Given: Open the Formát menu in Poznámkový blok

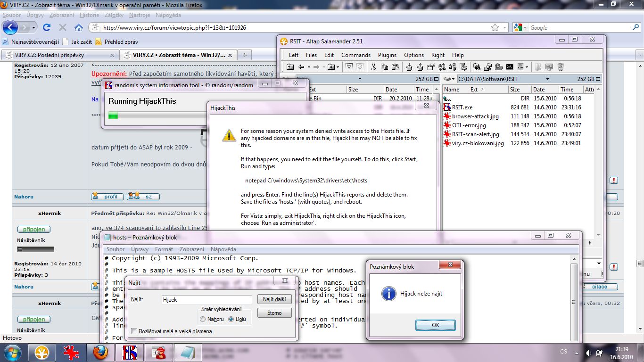Looking at the screenshot, I should [x=164, y=249].
